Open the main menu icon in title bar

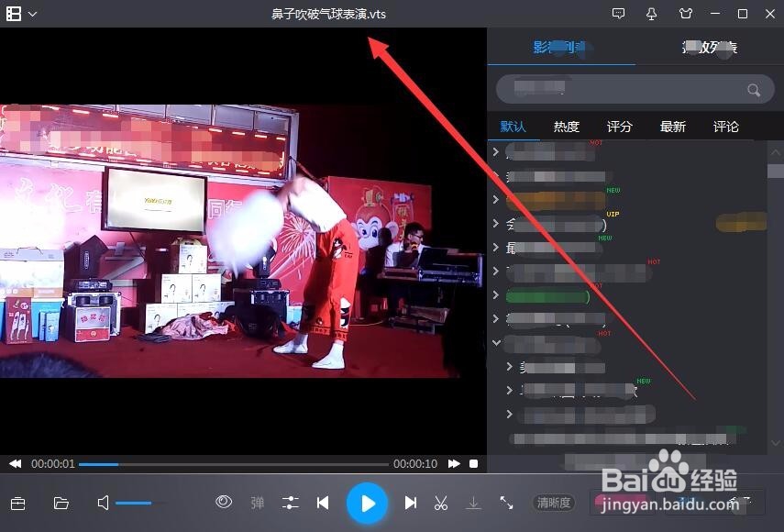[14, 14]
